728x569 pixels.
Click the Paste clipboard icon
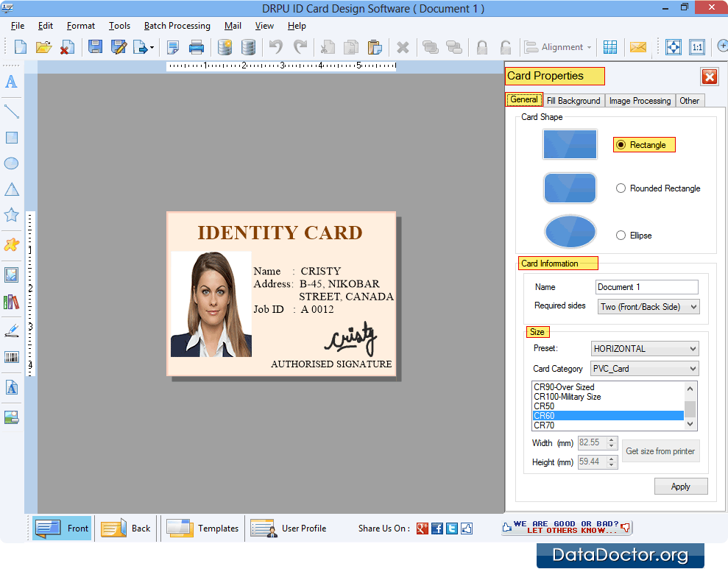[374, 47]
